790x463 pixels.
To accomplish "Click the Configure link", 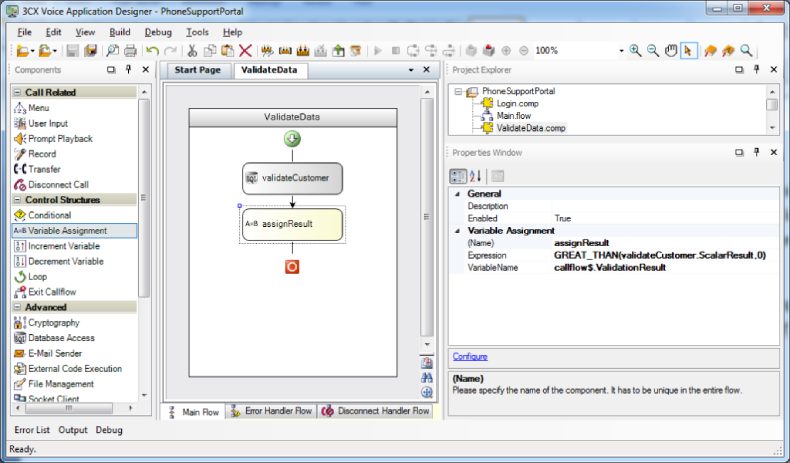I will pos(470,356).
